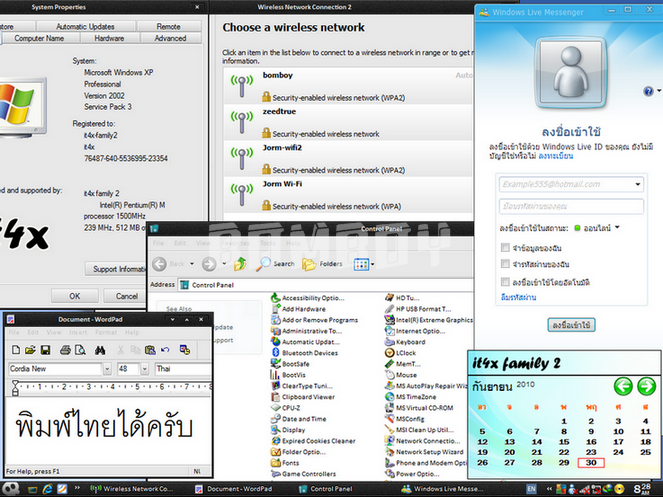Click the Undo icon in WordPad

point(165,350)
